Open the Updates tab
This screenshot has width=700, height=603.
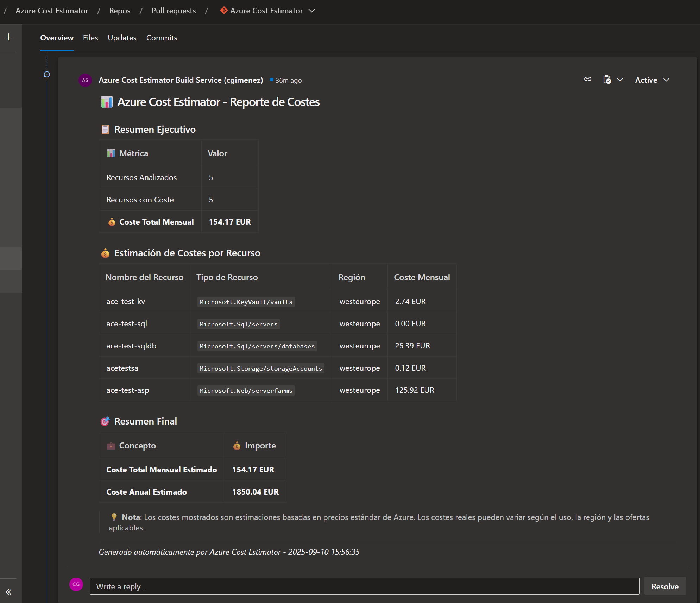[x=122, y=38]
